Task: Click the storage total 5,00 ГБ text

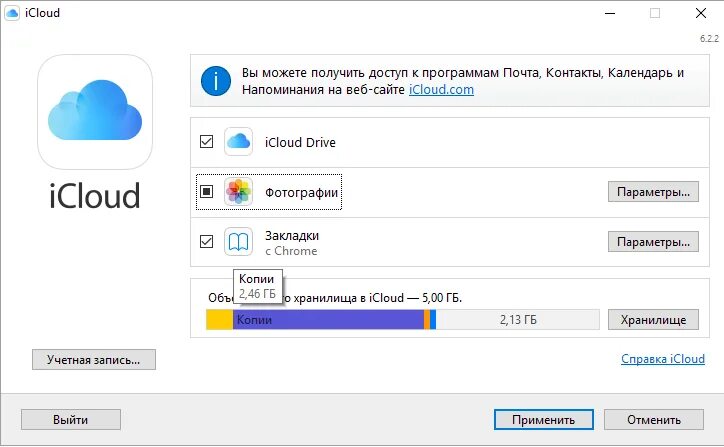Action: click(x=441, y=298)
